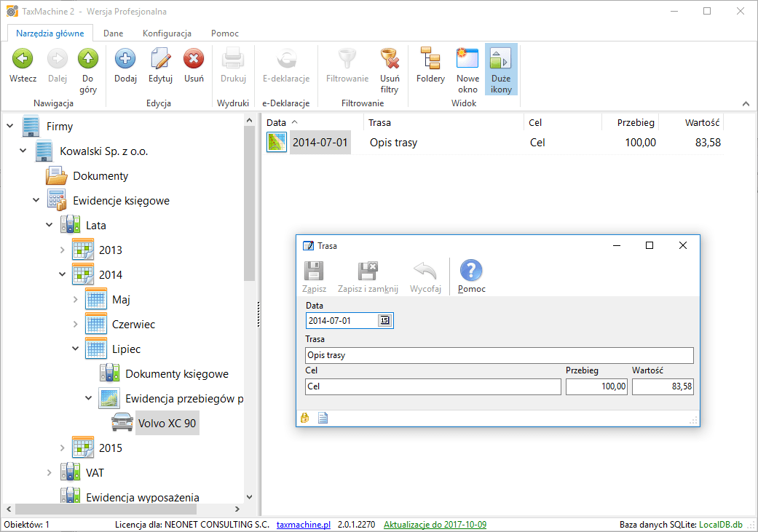Switch to the Konfiguracja ribbon tab
The height and width of the screenshot is (532, 758).
point(167,33)
